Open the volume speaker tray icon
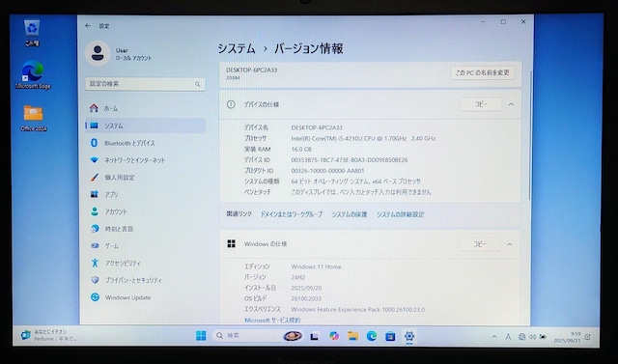This screenshot has width=618, height=364. (x=532, y=337)
